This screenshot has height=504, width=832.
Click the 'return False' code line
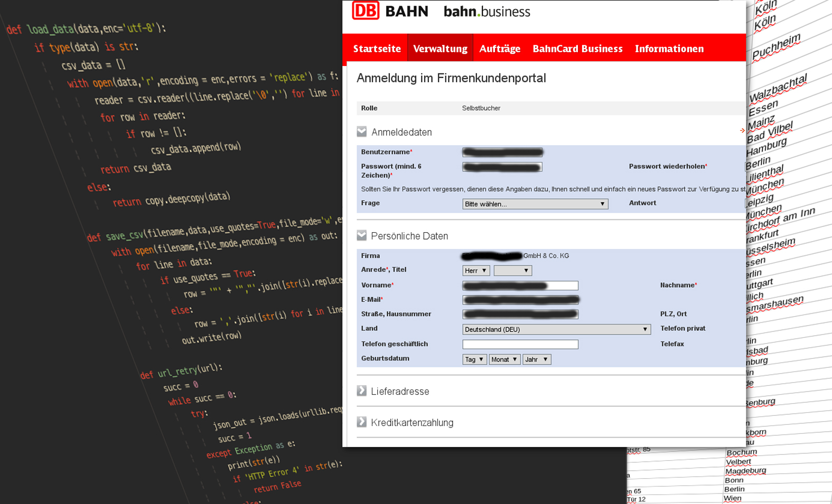[277, 486]
